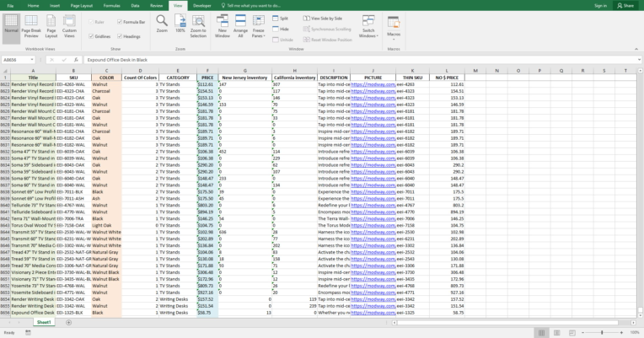
Task: Toggle the Formula Bar checkbox
Action: point(131,22)
